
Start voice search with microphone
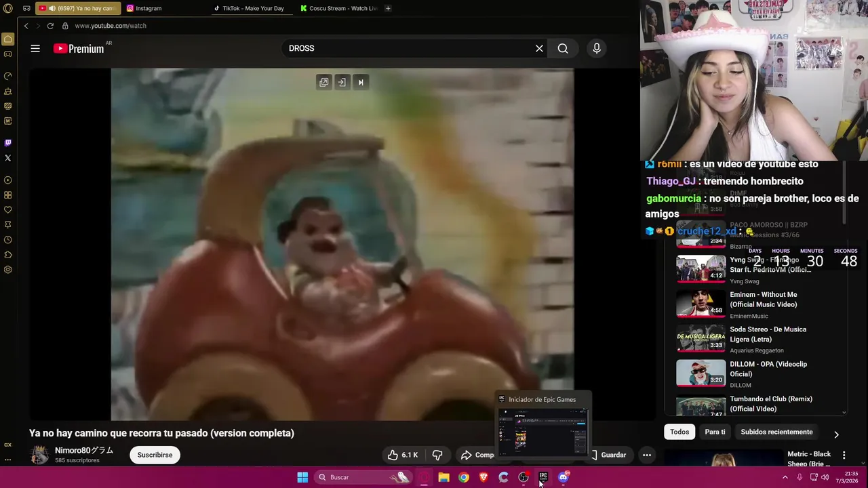pos(597,48)
